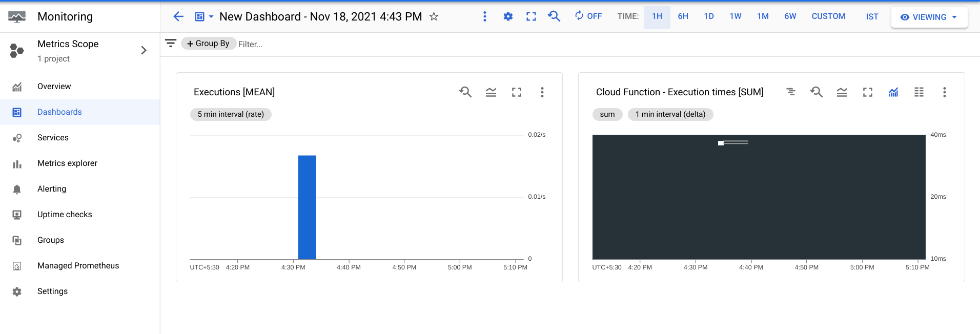Open Services in the sidebar
This screenshot has width=980, height=334.
click(x=80, y=138)
